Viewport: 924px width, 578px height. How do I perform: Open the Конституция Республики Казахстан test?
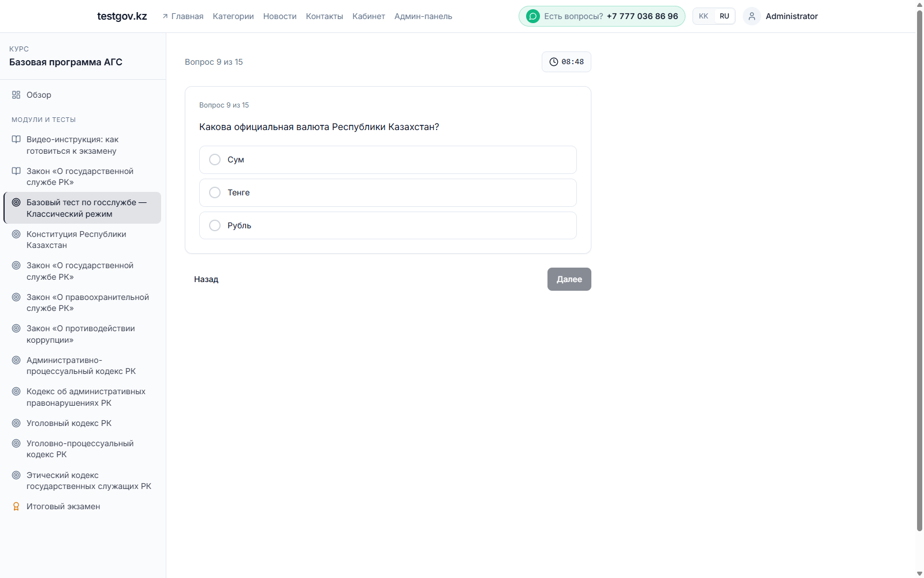tap(83, 239)
